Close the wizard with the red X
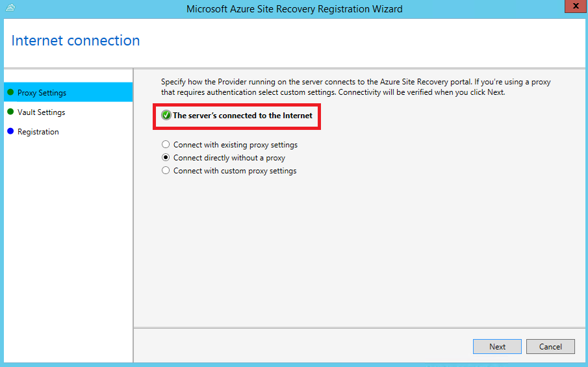Screen dimensions: 588x367 576,6
